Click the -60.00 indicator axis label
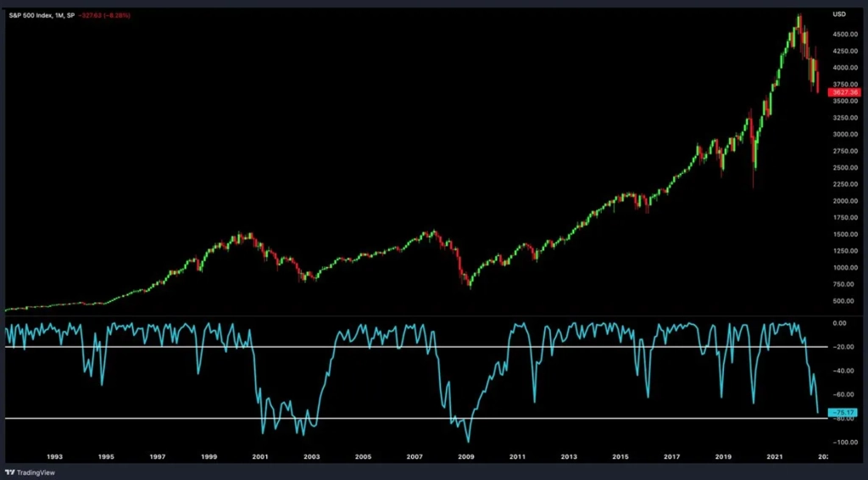This screenshot has height=480, width=868. tap(843, 394)
